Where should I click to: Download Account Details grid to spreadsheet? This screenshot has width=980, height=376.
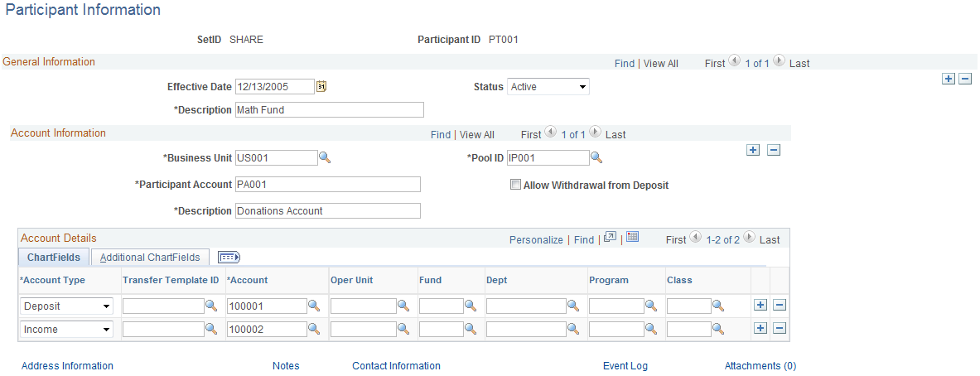(x=632, y=238)
